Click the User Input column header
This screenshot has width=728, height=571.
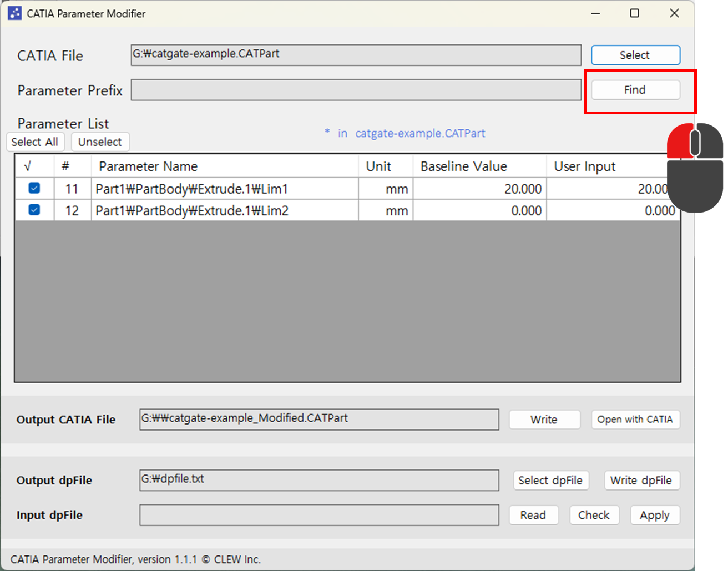[613, 166]
